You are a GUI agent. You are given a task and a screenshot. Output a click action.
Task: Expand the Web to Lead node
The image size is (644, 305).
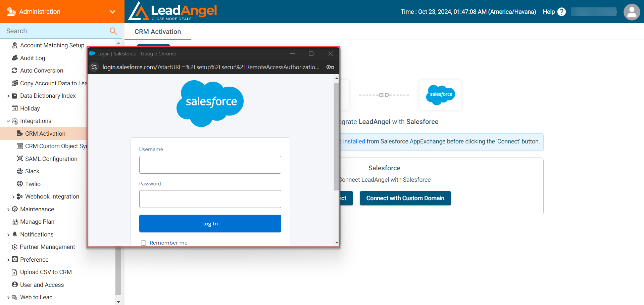(x=8, y=298)
